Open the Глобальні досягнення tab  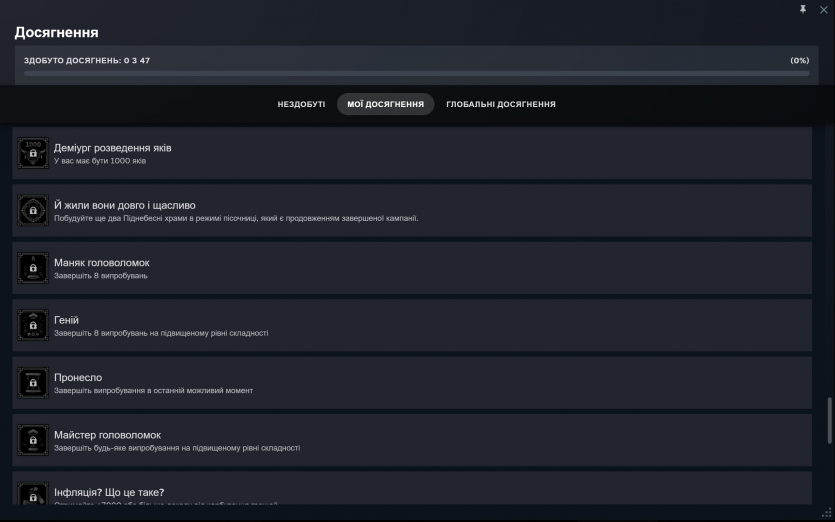click(500, 104)
